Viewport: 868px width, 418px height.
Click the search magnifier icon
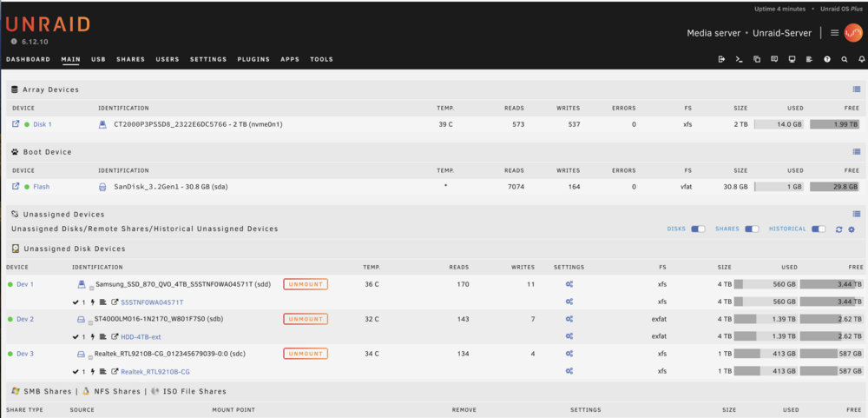tap(845, 59)
